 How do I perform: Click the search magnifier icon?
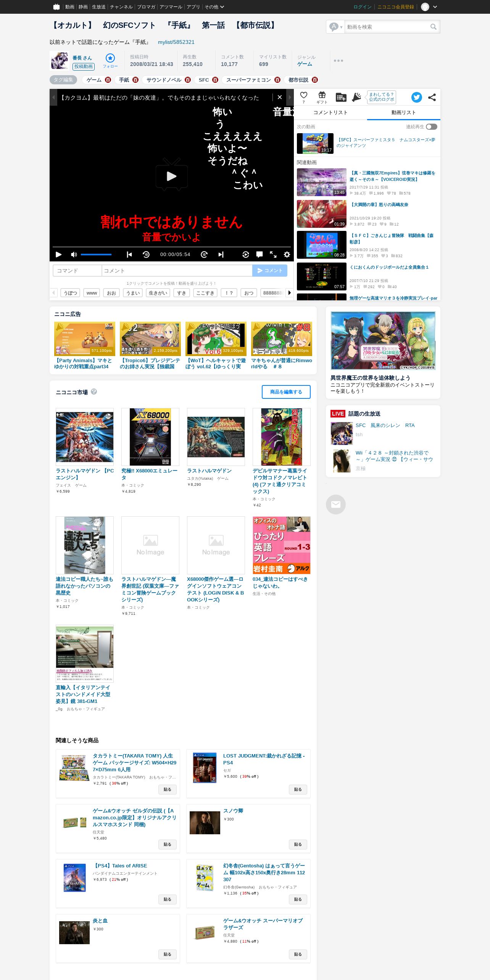[433, 27]
